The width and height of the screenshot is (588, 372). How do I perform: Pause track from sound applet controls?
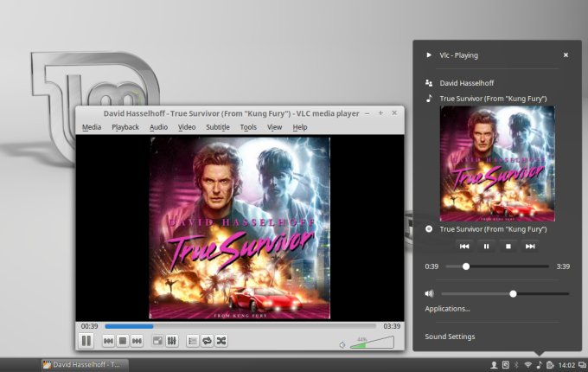coord(486,247)
